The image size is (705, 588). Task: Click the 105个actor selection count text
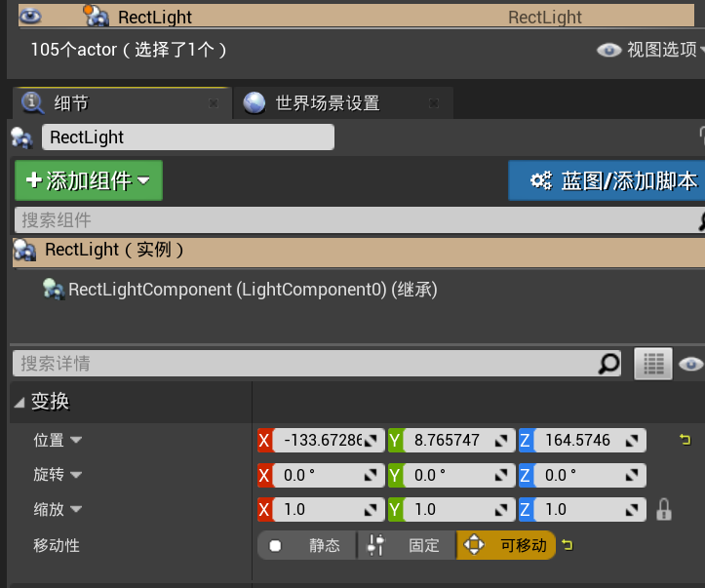click(x=128, y=50)
